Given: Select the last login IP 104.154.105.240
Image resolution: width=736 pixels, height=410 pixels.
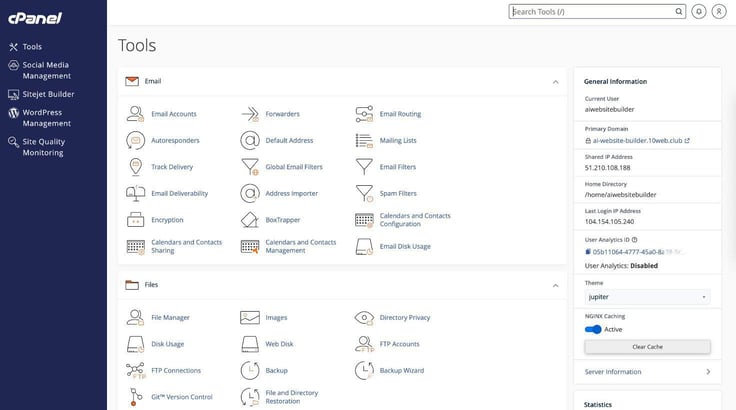Looking at the screenshot, I should click(609, 222).
